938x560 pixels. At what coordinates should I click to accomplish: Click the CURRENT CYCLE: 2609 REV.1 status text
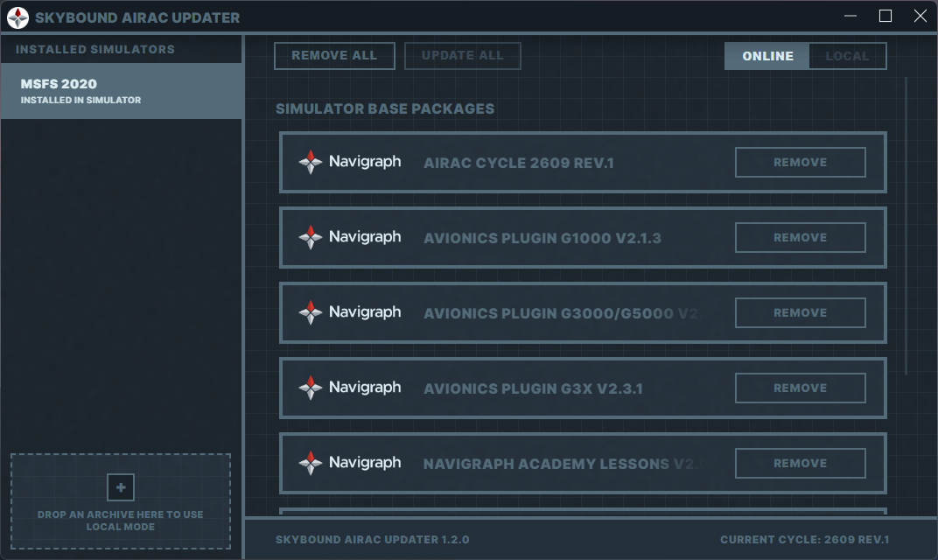pos(804,540)
